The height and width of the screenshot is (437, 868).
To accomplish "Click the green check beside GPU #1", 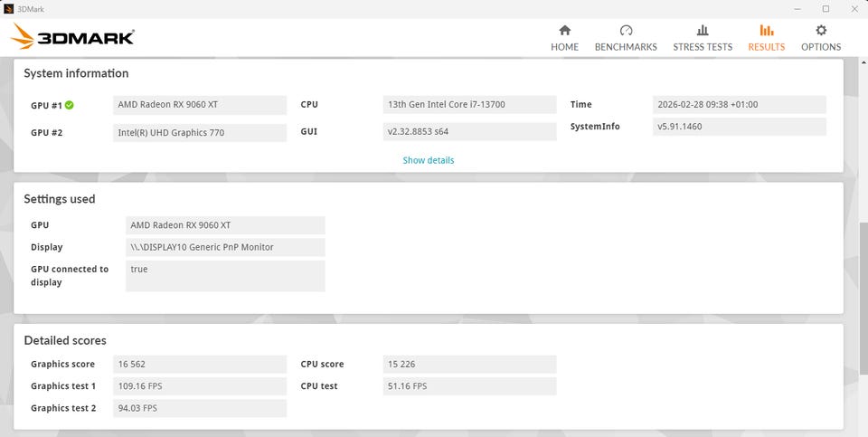I will tap(70, 105).
